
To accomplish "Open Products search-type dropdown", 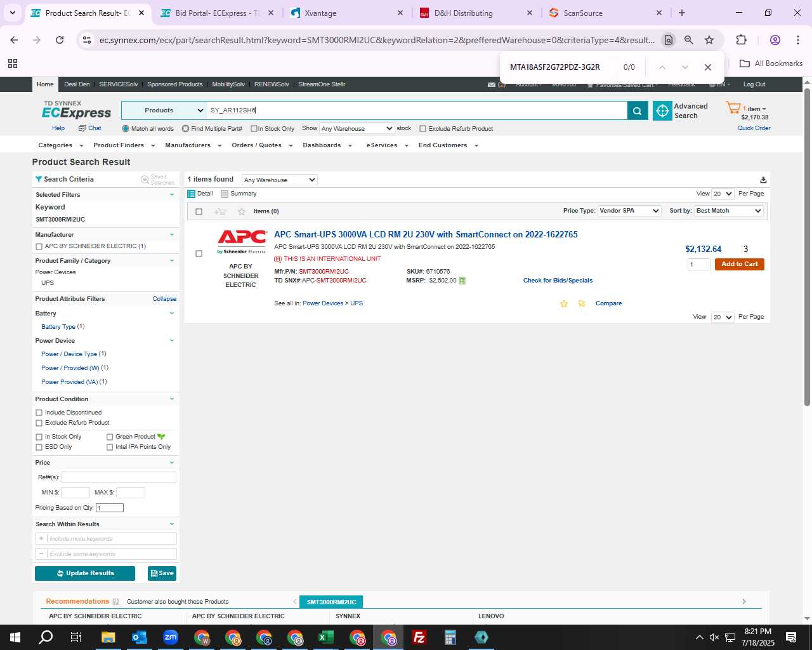I will point(164,110).
